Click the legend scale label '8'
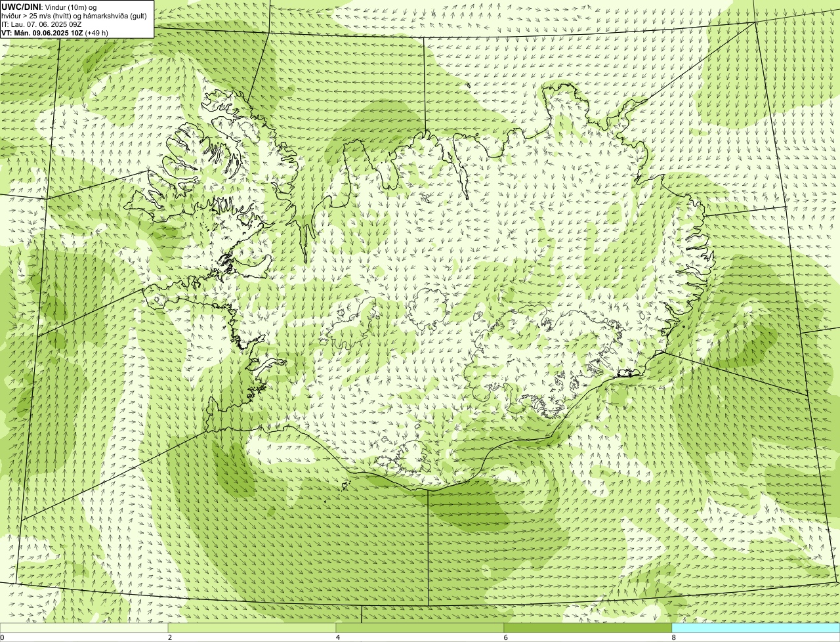Image resolution: width=840 pixels, height=642 pixels. 674,637
